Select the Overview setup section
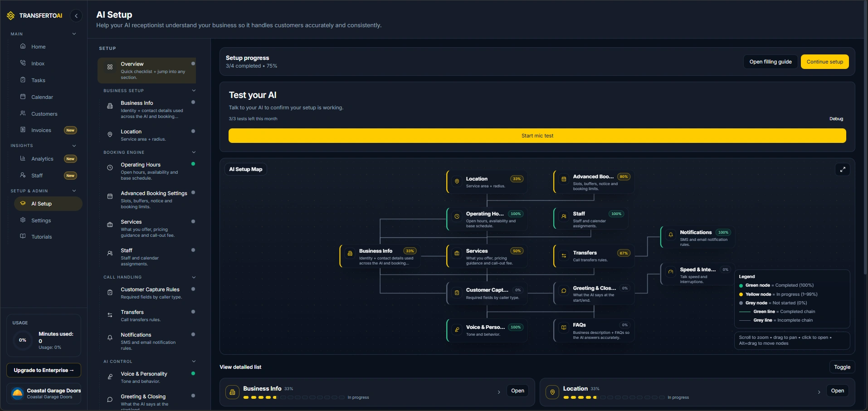Viewport: 868px width, 411px height. (146, 70)
